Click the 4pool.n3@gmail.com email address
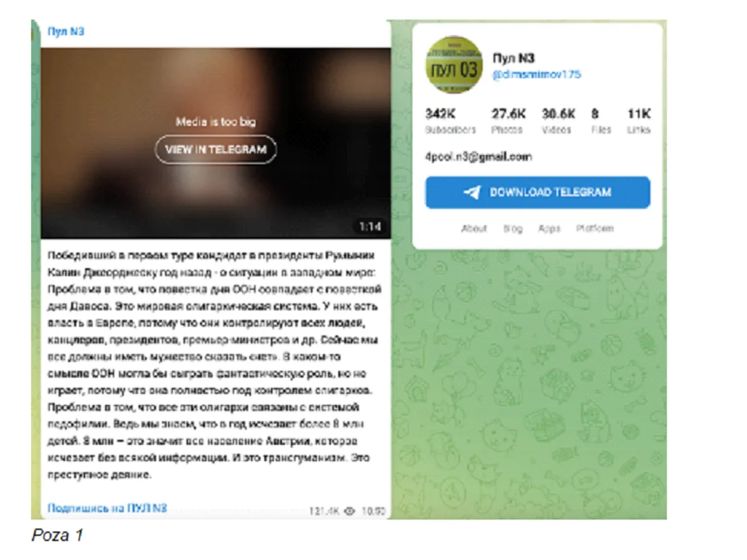Image resolution: width=747 pixels, height=560 pixels. click(478, 157)
